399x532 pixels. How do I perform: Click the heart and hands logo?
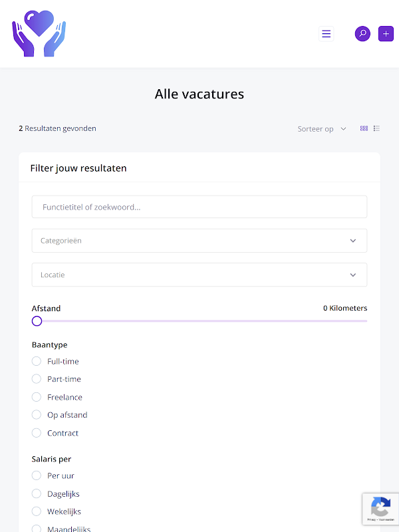point(39,33)
